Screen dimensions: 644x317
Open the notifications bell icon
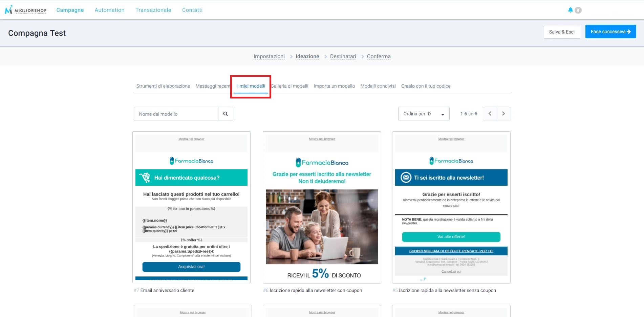571,10
